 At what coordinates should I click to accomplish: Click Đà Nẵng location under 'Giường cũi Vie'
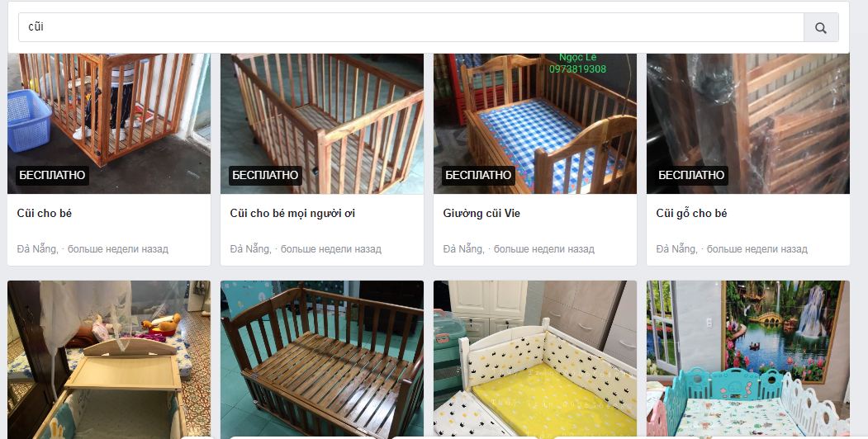463,249
